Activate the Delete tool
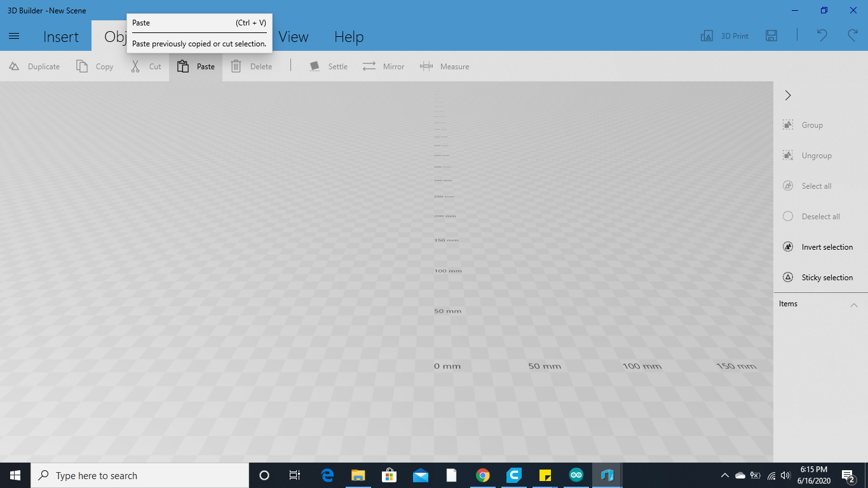868x488 pixels. pyautogui.click(x=252, y=66)
